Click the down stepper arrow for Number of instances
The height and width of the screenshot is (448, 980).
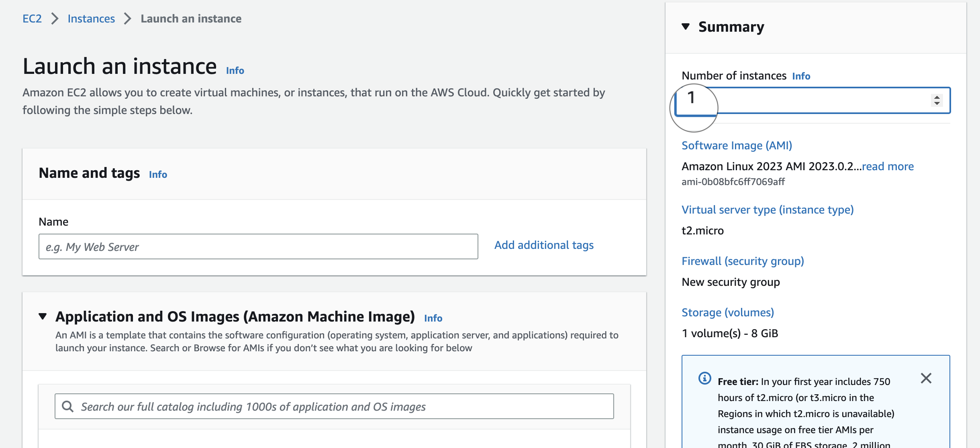[x=936, y=104]
